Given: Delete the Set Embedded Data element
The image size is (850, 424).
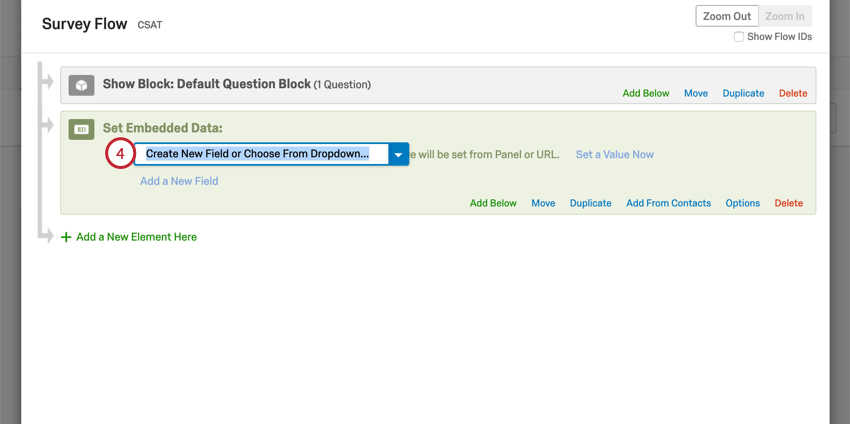Looking at the screenshot, I should pos(788,203).
